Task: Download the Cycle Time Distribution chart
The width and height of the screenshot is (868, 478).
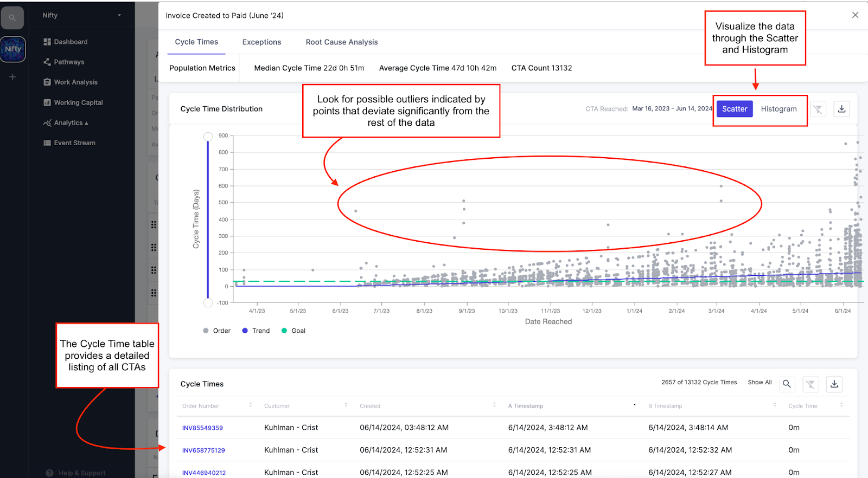Action: [x=841, y=109]
